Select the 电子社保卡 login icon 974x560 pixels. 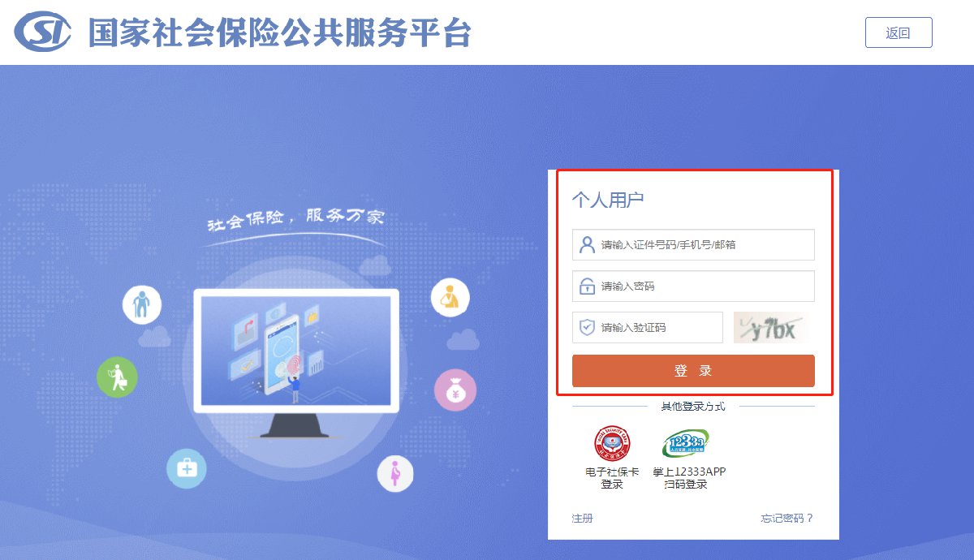(x=612, y=443)
